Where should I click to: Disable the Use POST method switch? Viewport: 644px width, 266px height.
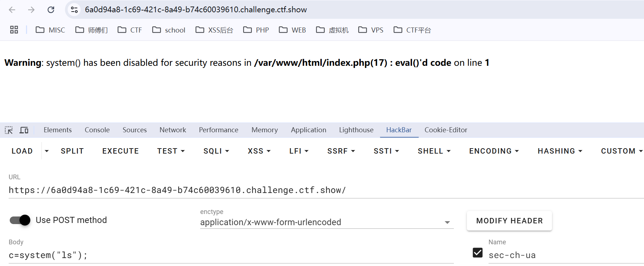point(20,220)
